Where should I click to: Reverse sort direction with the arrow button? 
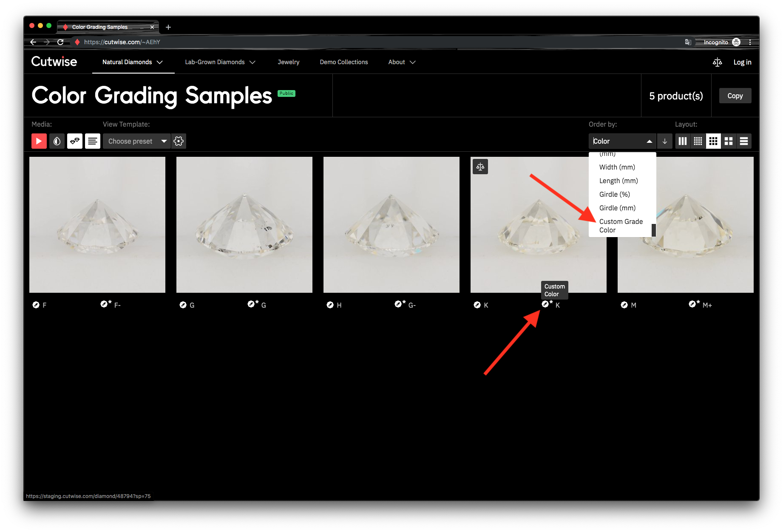[x=665, y=141]
